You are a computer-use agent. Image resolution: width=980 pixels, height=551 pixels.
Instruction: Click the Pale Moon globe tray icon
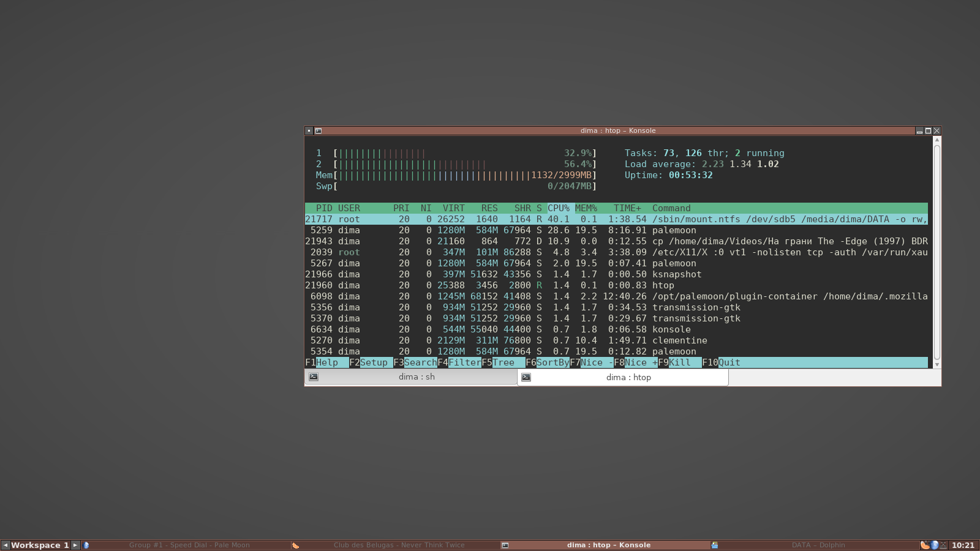(x=935, y=545)
